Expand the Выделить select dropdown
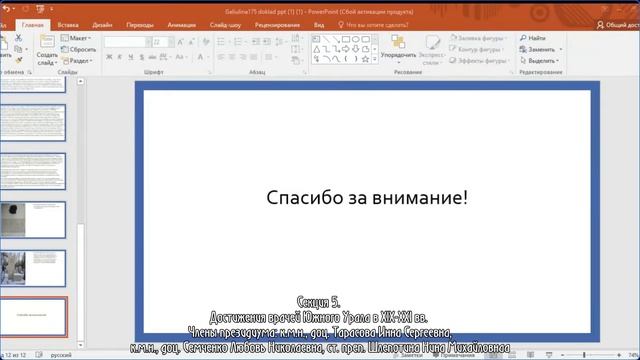Image resolution: width=640 pixels, height=360 pixels. [540, 61]
